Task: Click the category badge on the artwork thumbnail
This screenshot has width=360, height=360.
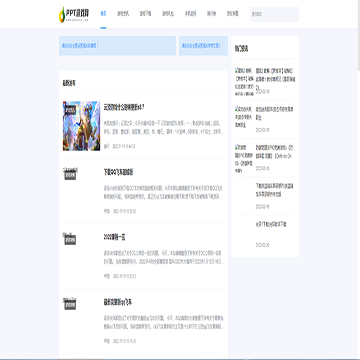Action: (x=70, y=110)
